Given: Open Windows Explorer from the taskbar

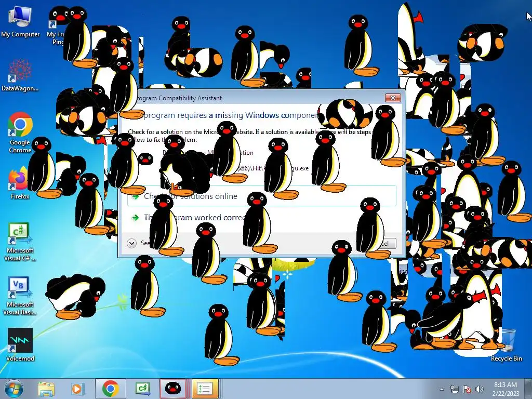Looking at the screenshot, I should [46, 389].
